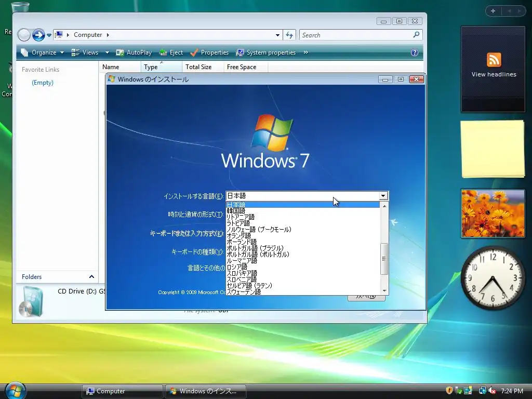Image resolution: width=532 pixels, height=399 pixels.
Task: Select スロベニア語 in the language list
Action: (303, 279)
